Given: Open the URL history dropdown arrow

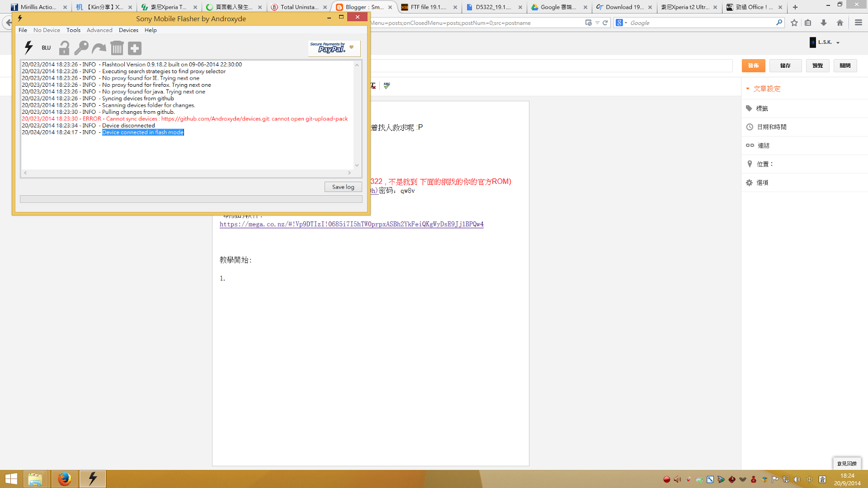Looking at the screenshot, I should (597, 23).
